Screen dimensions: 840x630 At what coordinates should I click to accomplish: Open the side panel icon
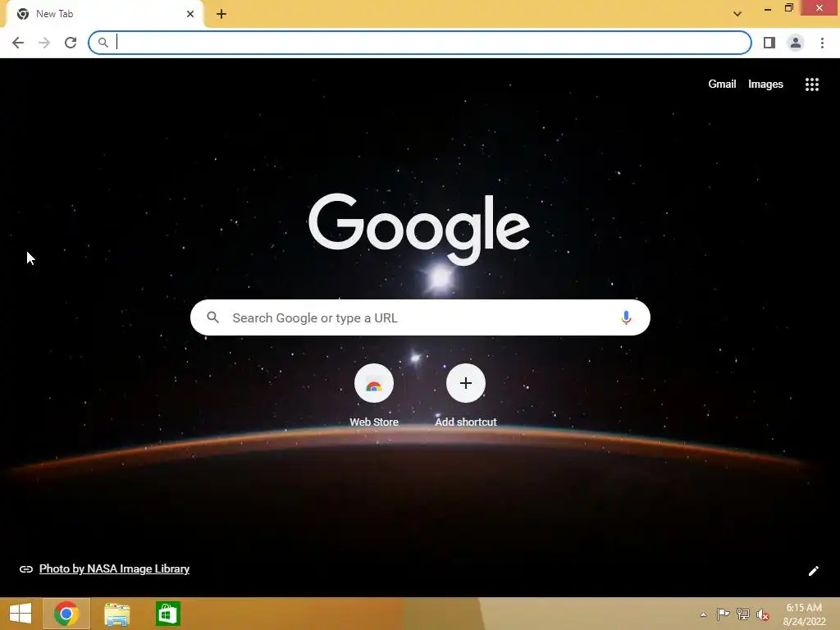(769, 43)
